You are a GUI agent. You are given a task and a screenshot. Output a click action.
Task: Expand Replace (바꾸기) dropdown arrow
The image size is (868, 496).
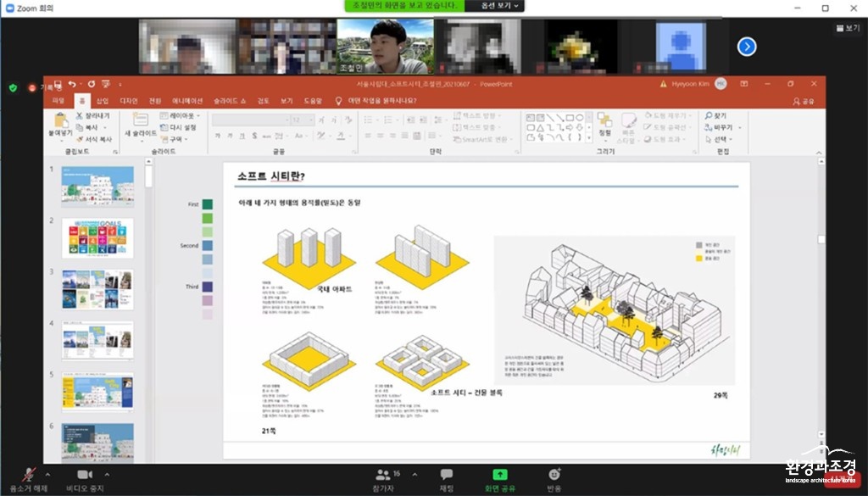(x=740, y=127)
